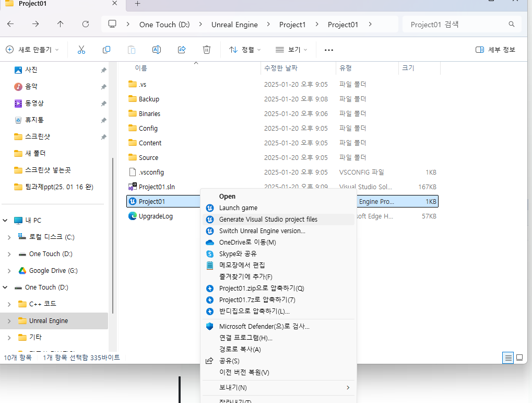Expand the 기타 folder node
This screenshot has height=403, width=532.
point(9,338)
